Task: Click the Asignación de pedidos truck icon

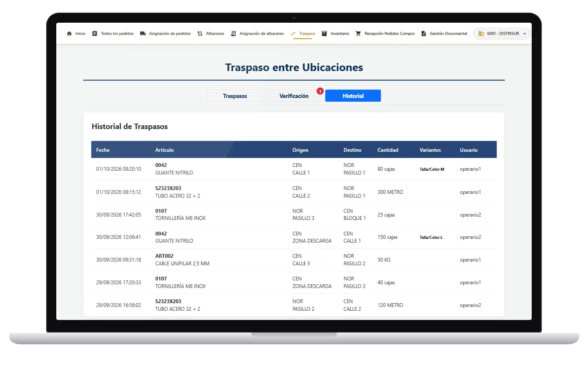Action: click(x=143, y=34)
